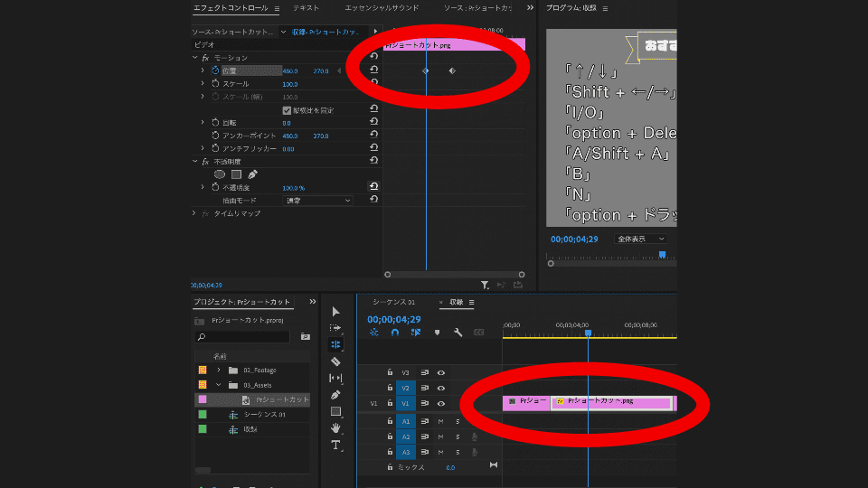The image size is (868, 488).
Task: Mute the A1 audio track
Action: pos(440,422)
